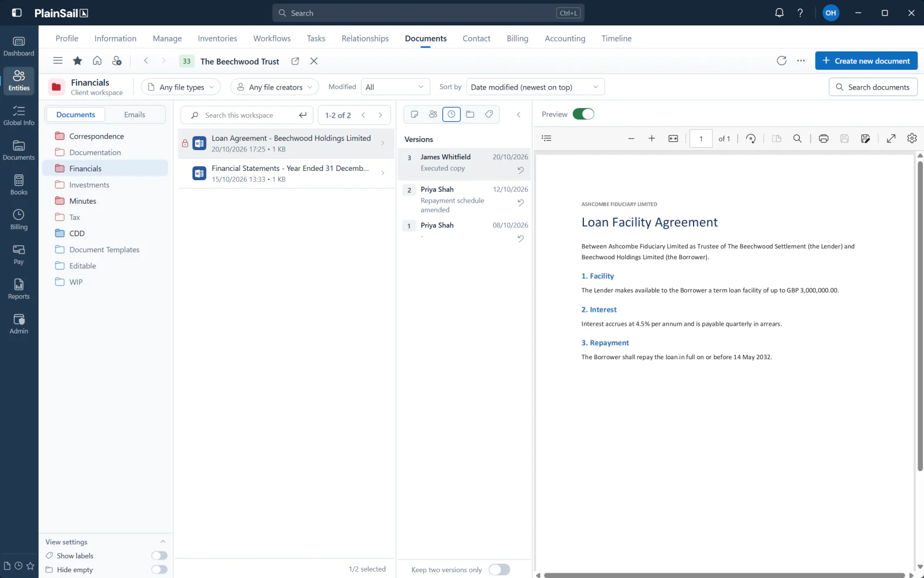Click the preview horizontal scrollbar
The height and width of the screenshot is (578, 924).
tap(724, 575)
